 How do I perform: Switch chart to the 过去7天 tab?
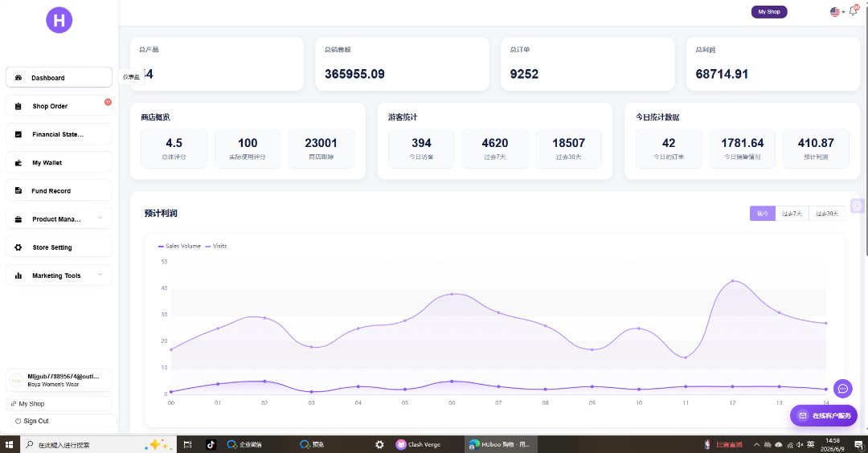[x=792, y=214]
